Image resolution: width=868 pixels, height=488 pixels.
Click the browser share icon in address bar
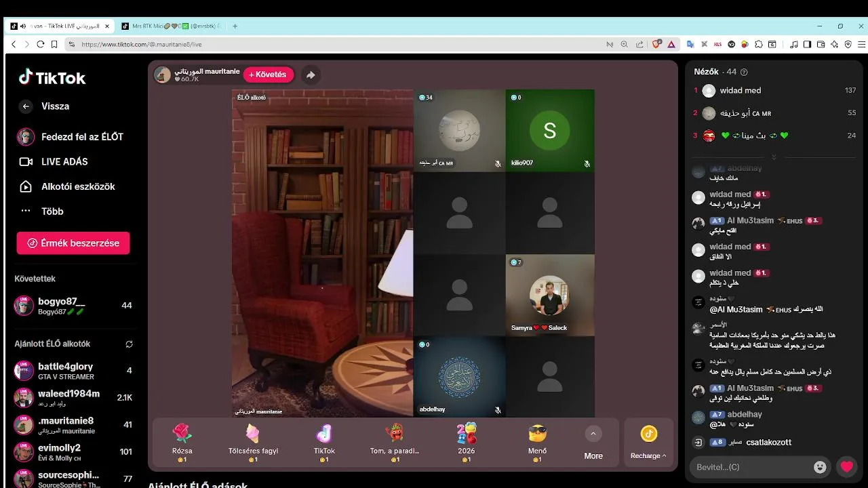[639, 44]
